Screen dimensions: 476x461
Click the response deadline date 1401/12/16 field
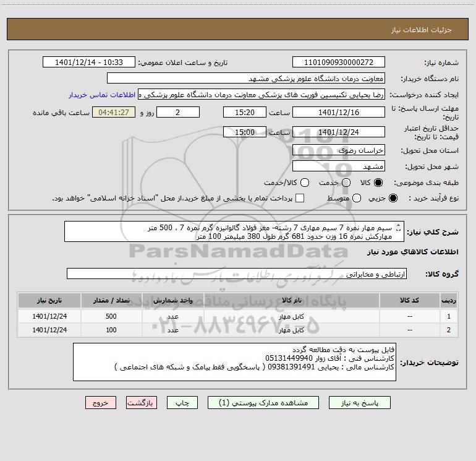[339, 112]
